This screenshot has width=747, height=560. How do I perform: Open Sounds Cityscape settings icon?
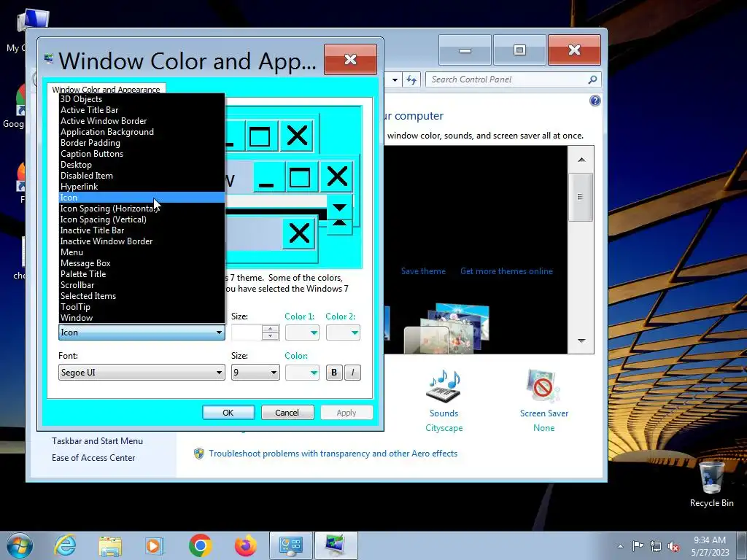click(x=444, y=386)
